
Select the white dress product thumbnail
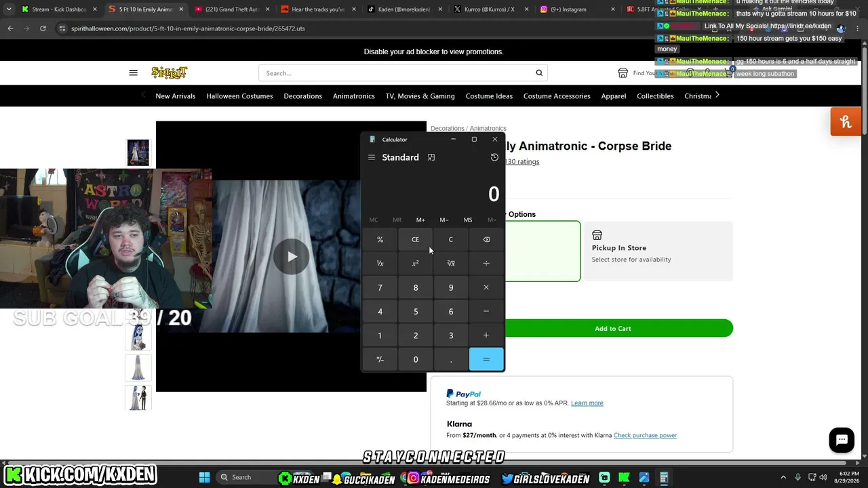[x=138, y=368]
